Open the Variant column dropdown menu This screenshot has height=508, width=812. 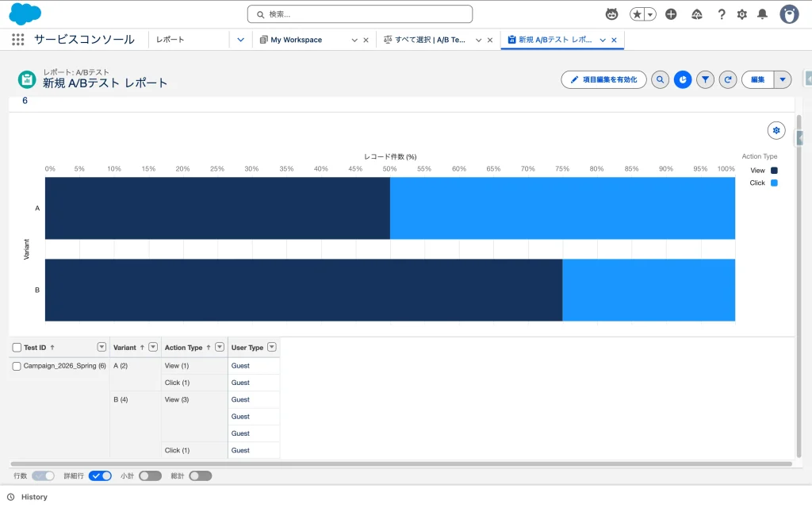click(153, 347)
